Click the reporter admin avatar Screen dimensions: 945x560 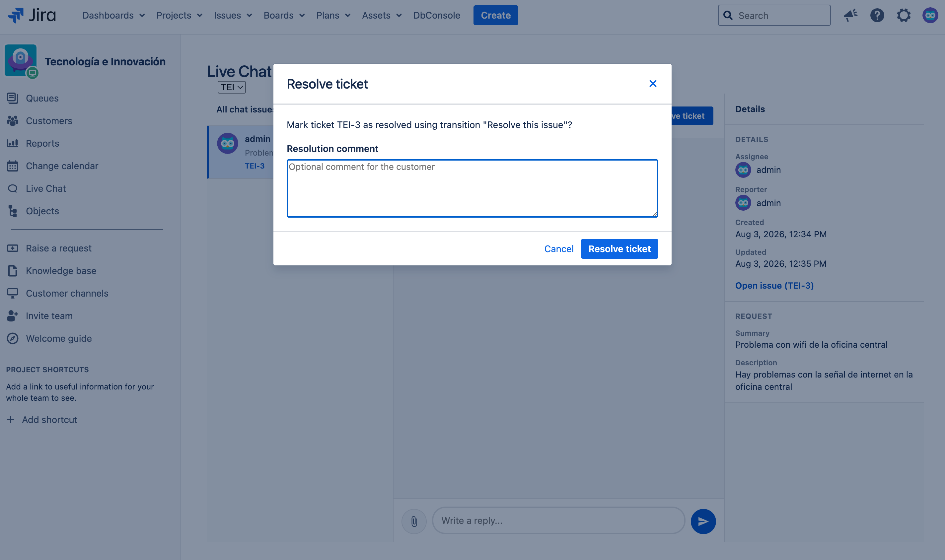pos(743,203)
